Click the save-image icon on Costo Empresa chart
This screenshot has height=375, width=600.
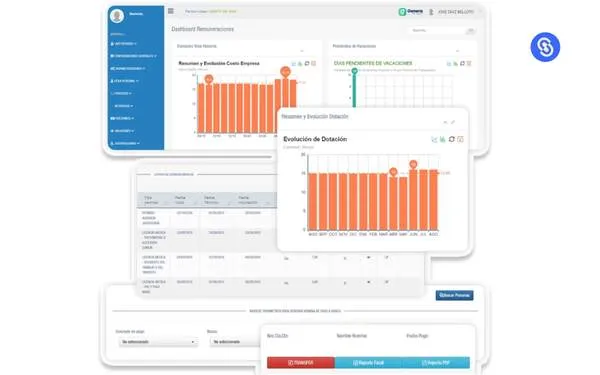point(313,64)
